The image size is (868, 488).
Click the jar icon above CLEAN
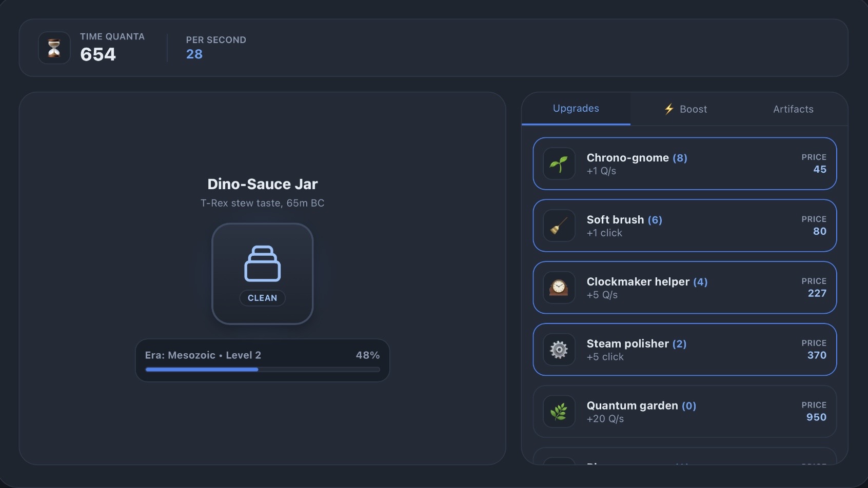(x=263, y=264)
